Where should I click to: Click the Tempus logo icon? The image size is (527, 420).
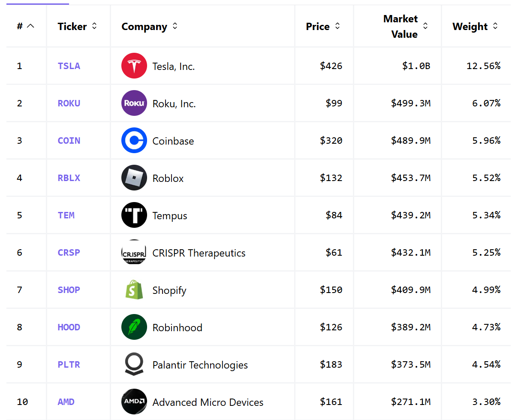coord(134,215)
